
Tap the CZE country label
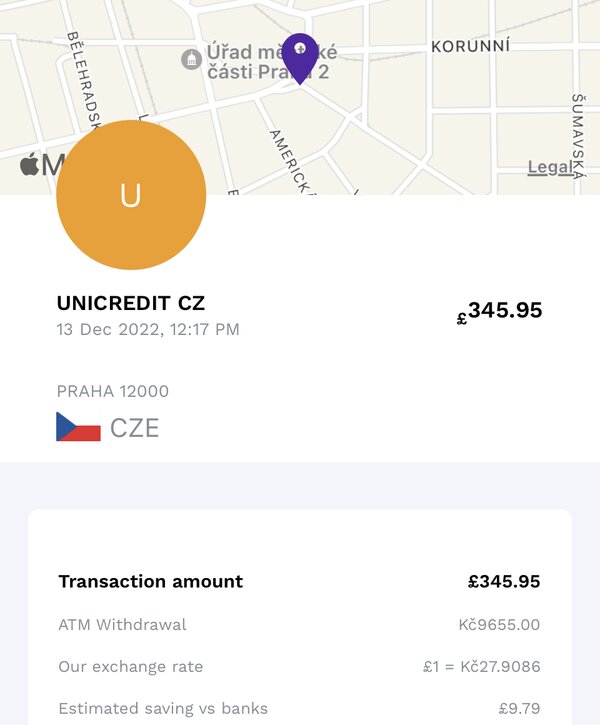pos(135,428)
